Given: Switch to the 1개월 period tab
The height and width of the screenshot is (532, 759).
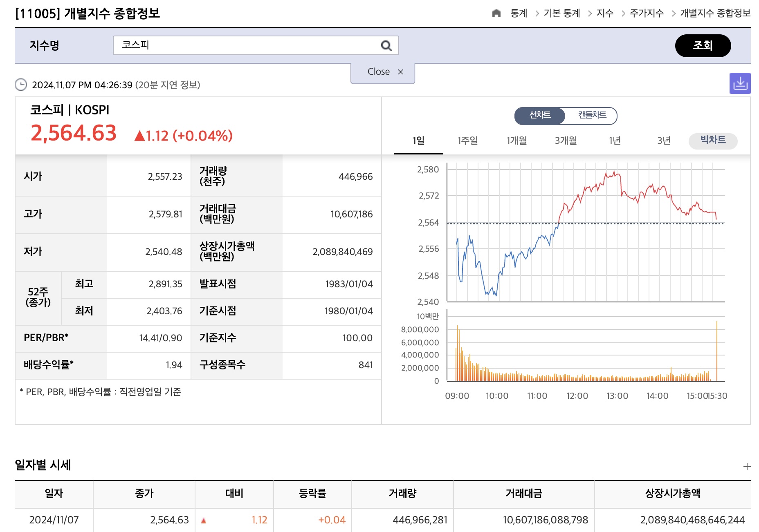Looking at the screenshot, I should tap(516, 141).
